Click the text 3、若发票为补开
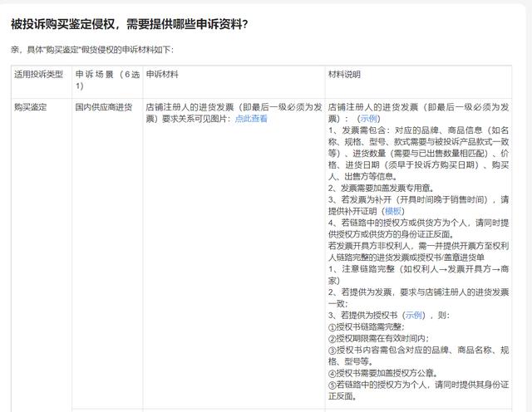This screenshot has width=532, height=412. 360,199
